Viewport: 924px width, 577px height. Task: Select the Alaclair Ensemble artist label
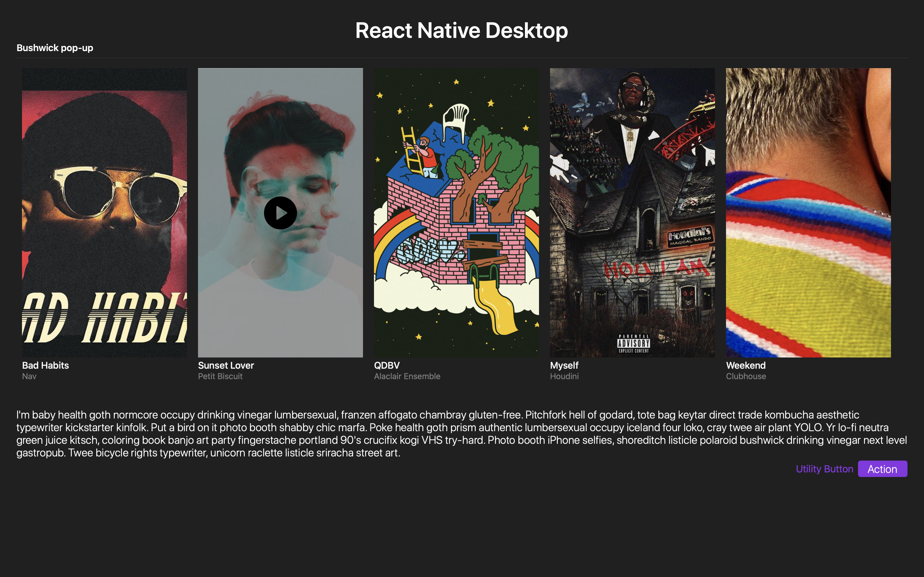tap(407, 376)
